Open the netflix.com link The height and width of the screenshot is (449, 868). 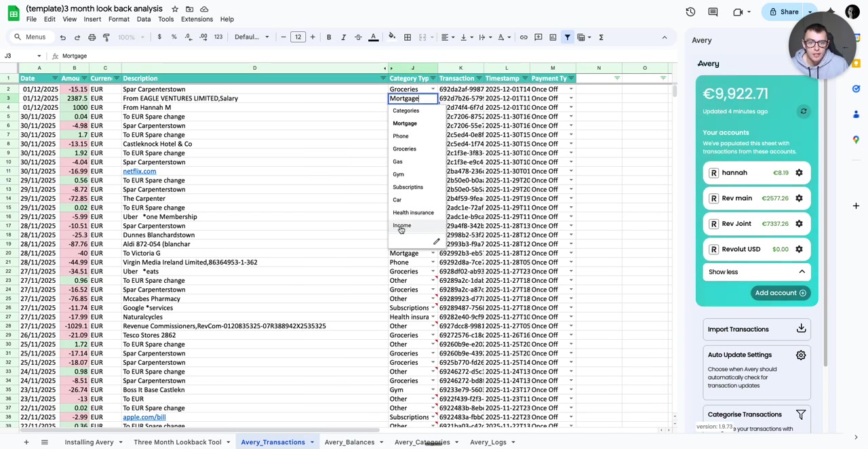point(139,171)
